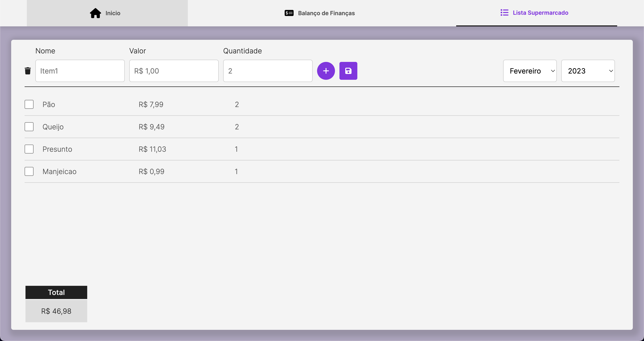Select Lista Supermarcado tab label

pyautogui.click(x=540, y=13)
